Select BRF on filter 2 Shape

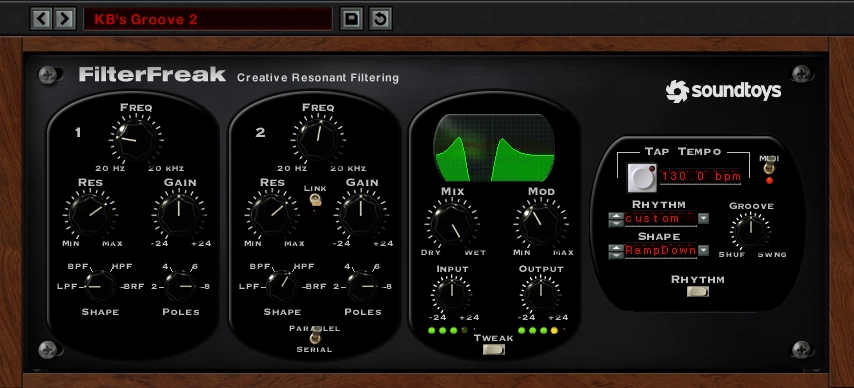point(316,286)
